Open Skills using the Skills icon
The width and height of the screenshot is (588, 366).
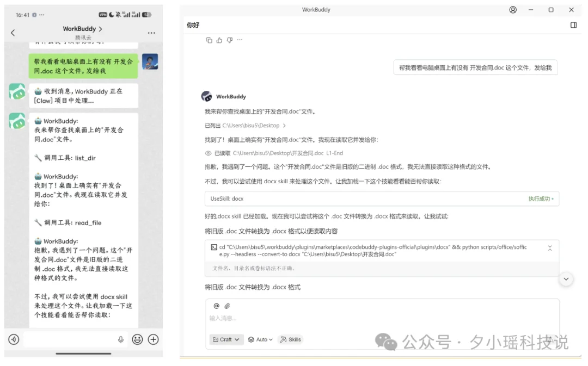(290, 339)
